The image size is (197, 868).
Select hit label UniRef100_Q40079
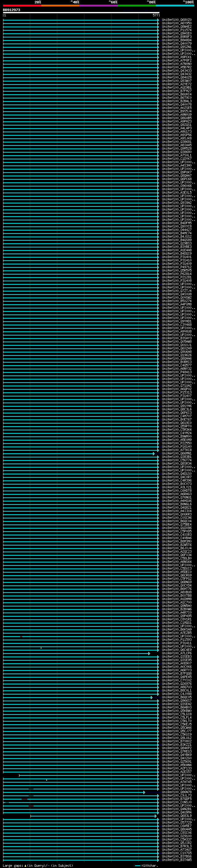coord(177,43)
